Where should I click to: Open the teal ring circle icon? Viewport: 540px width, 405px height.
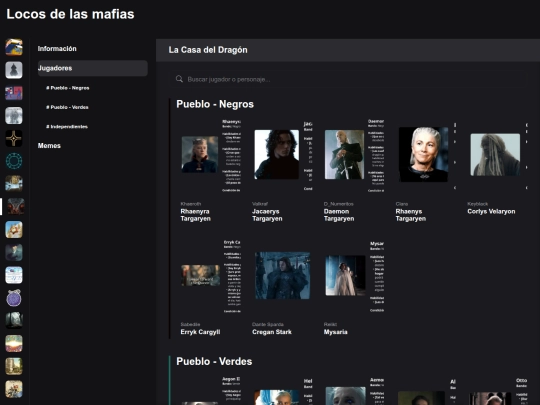14,161
